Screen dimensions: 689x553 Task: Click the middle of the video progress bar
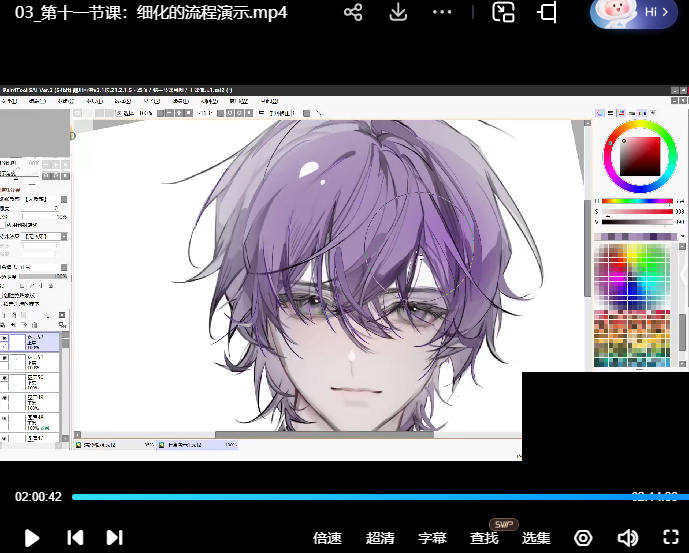pos(380,497)
